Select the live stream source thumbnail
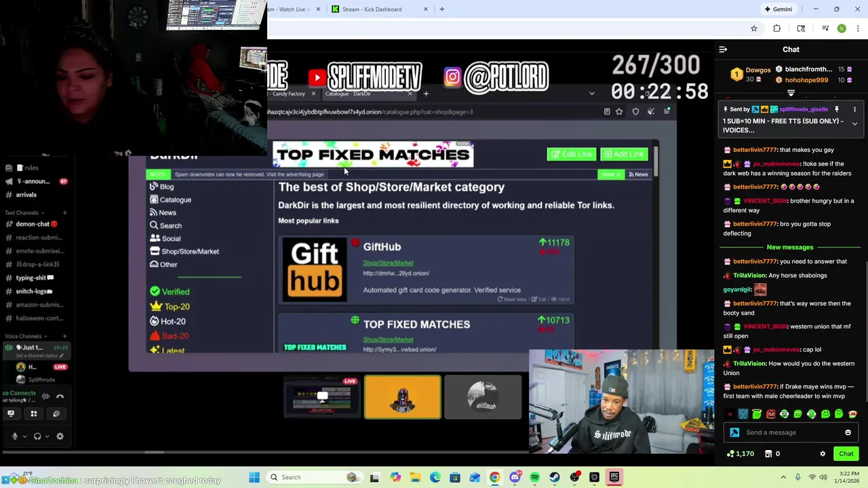868x488 pixels. [321, 396]
